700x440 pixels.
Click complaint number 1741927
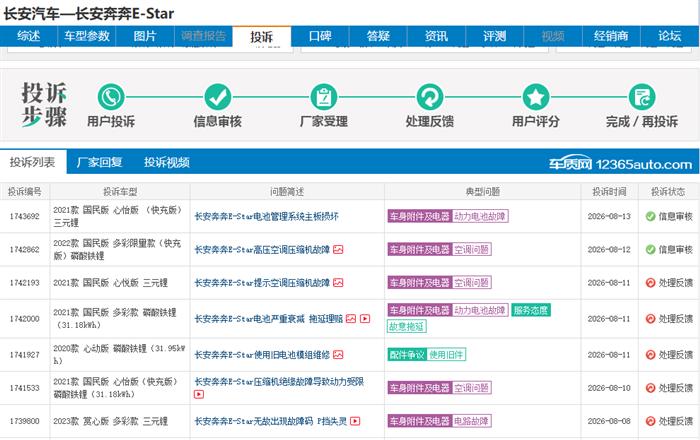pyautogui.click(x=25, y=355)
